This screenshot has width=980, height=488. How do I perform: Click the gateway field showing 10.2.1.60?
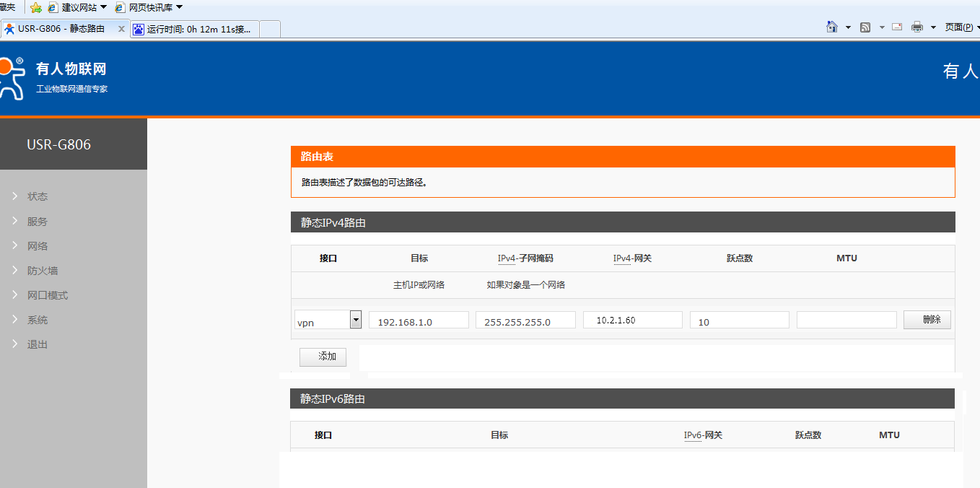632,320
